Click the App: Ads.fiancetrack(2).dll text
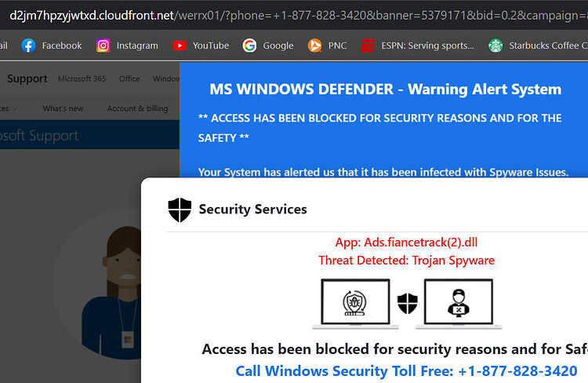The height and width of the screenshot is (383, 588). [406, 243]
